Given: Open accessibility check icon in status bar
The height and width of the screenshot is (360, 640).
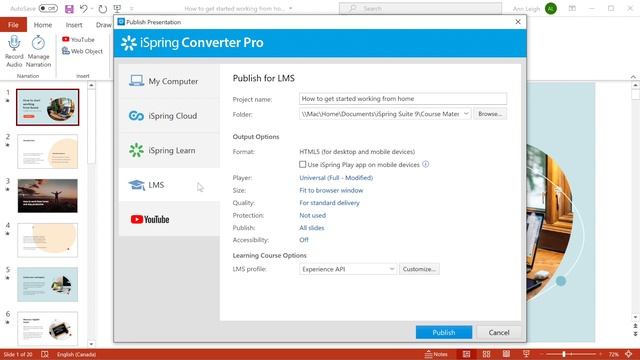Looking at the screenshot, I should click(45, 354).
